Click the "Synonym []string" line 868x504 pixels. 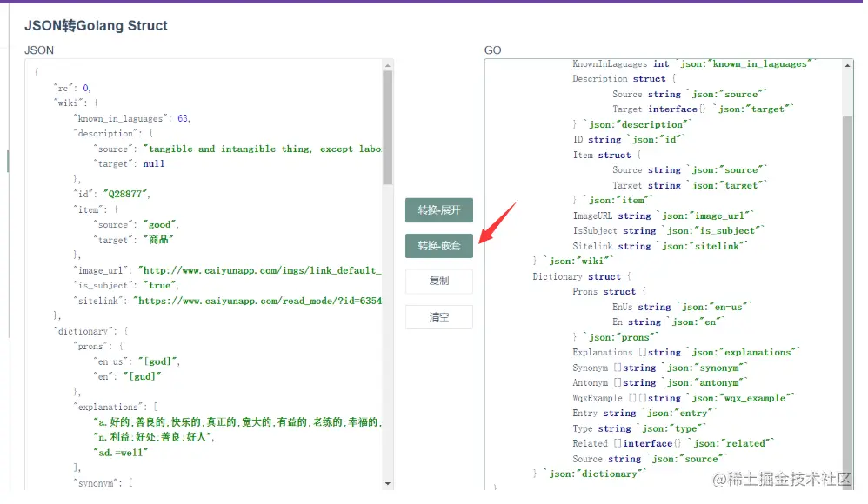pos(660,368)
